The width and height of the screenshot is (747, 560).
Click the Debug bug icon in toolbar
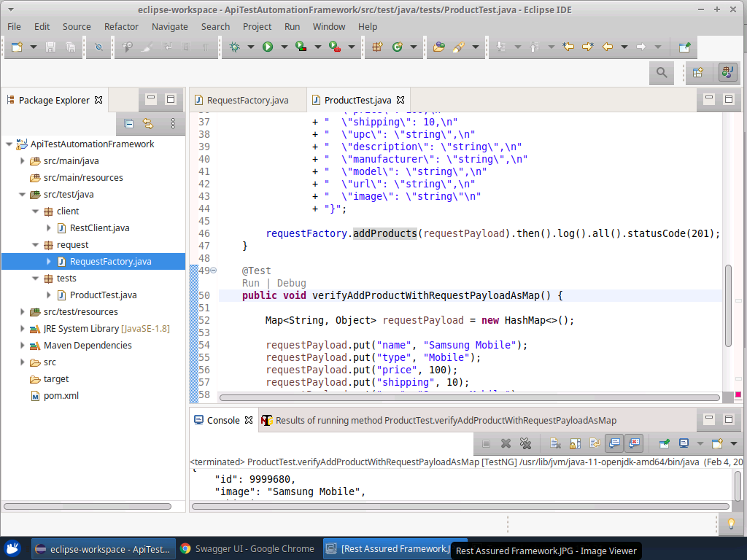234,47
